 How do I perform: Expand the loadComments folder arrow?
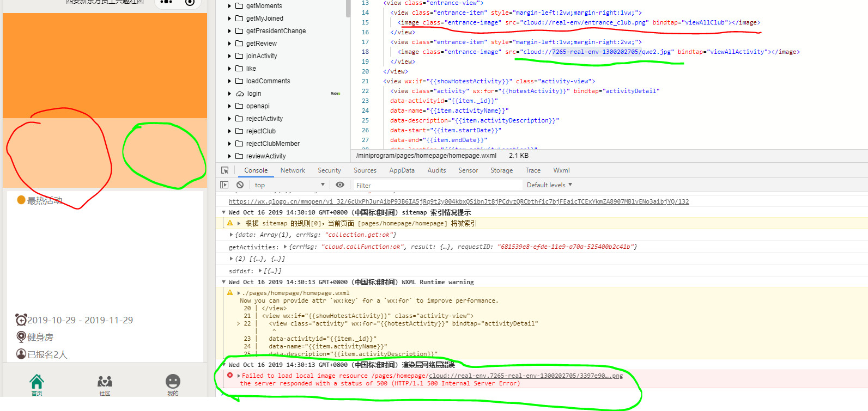click(229, 81)
